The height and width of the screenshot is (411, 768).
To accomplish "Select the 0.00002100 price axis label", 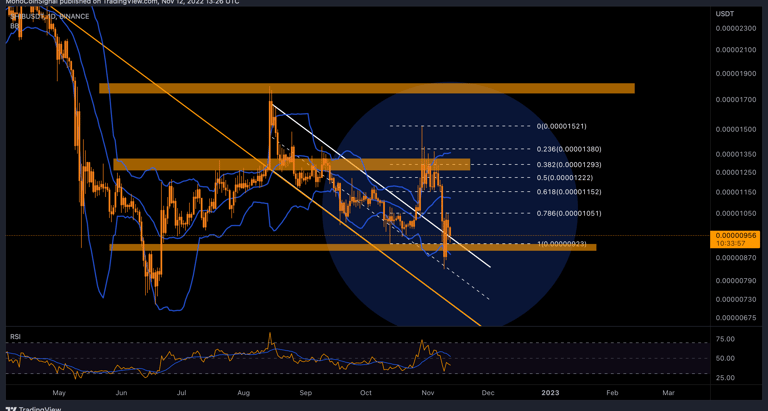I will tap(736, 50).
